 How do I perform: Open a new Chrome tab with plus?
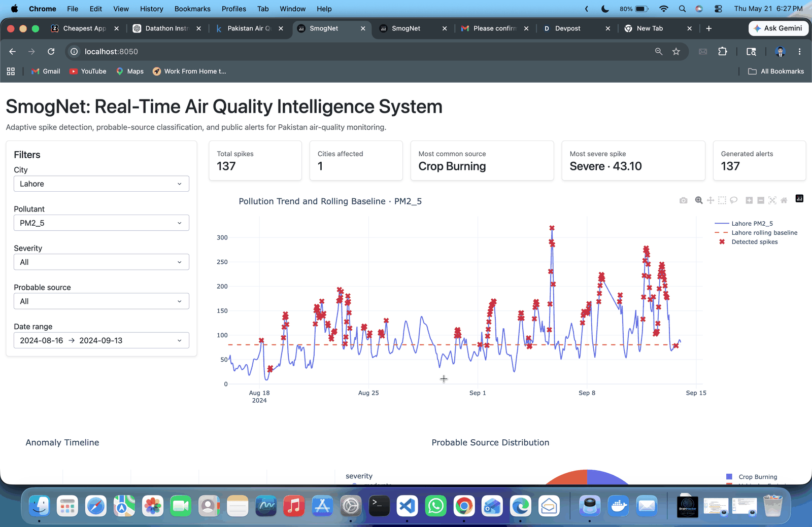[x=708, y=28]
